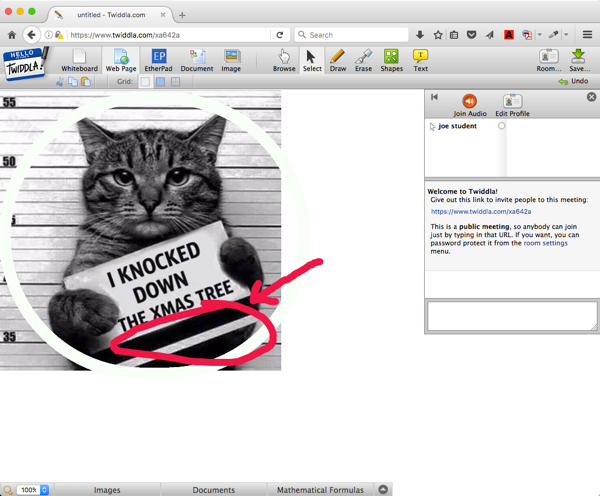Open the 100% zoom dropdown
The height and width of the screenshot is (496, 600).
pyautogui.click(x=44, y=490)
